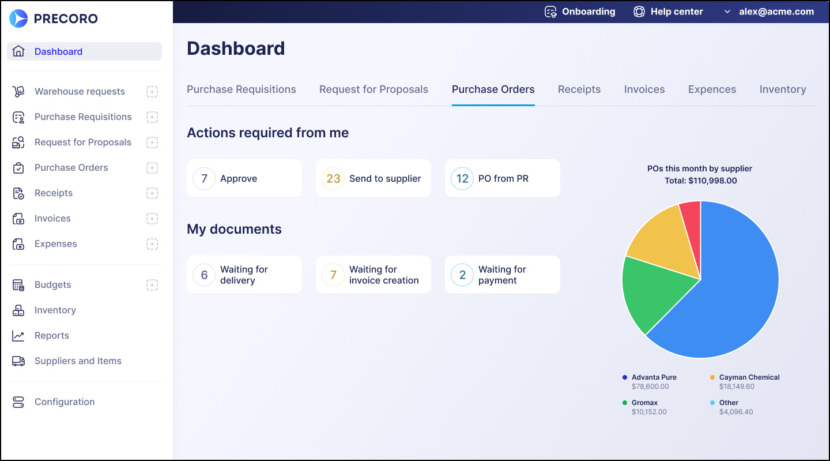This screenshot has width=830, height=461.
Task: Click the Other legend entry
Action: pos(732,407)
